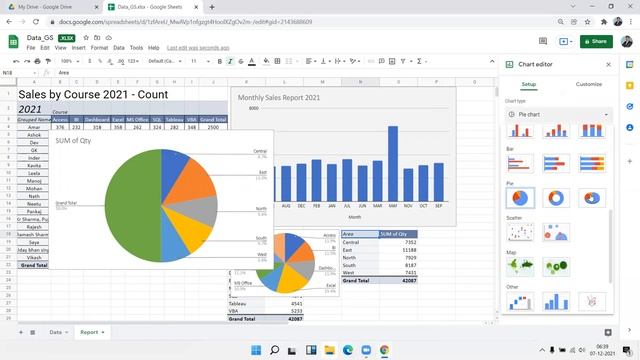Open comment history icon
Viewport: 640px width, 360px height.
tap(543, 41)
